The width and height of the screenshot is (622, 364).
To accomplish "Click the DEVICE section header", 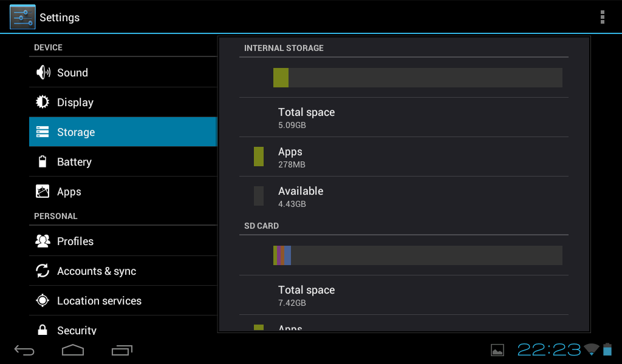I will pyautogui.click(x=48, y=47).
